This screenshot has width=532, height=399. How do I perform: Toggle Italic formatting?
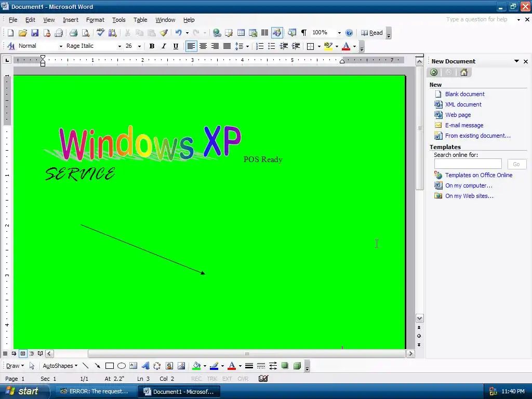point(164,46)
